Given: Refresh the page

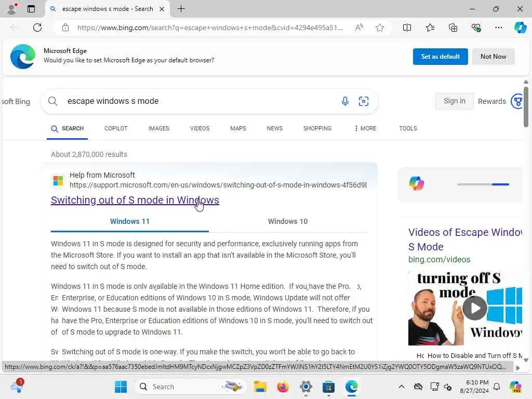Looking at the screenshot, I should [37, 28].
